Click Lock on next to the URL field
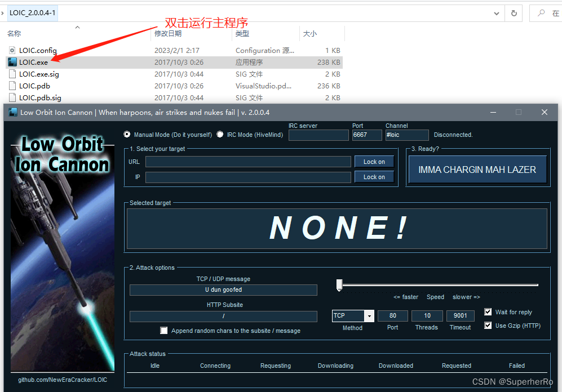The height and width of the screenshot is (392, 562). click(374, 162)
